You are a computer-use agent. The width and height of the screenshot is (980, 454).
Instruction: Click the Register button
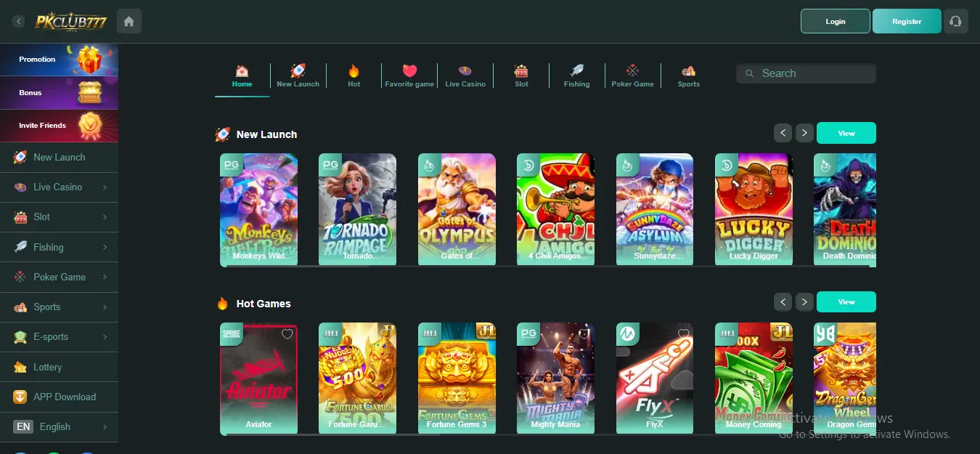click(907, 21)
